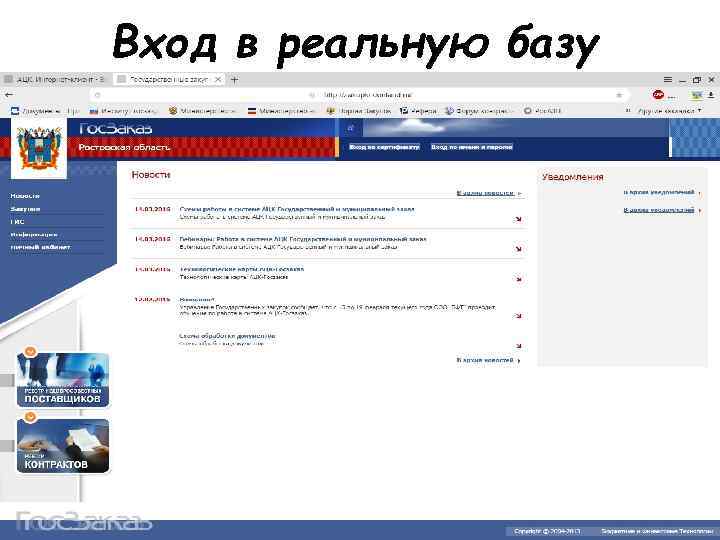Choose Вход по имени и паролю login

(472, 147)
